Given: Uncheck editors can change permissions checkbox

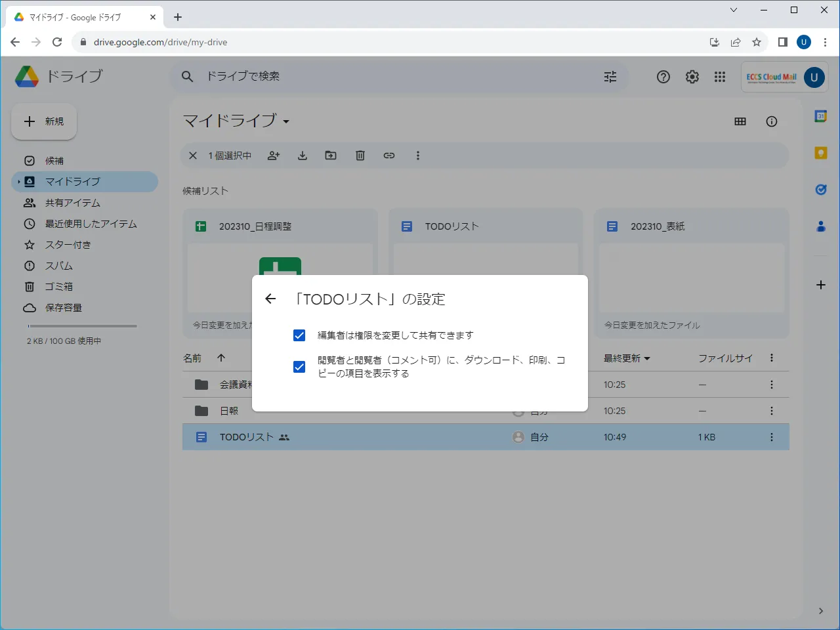Looking at the screenshot, I should click(x=299, y=335).
